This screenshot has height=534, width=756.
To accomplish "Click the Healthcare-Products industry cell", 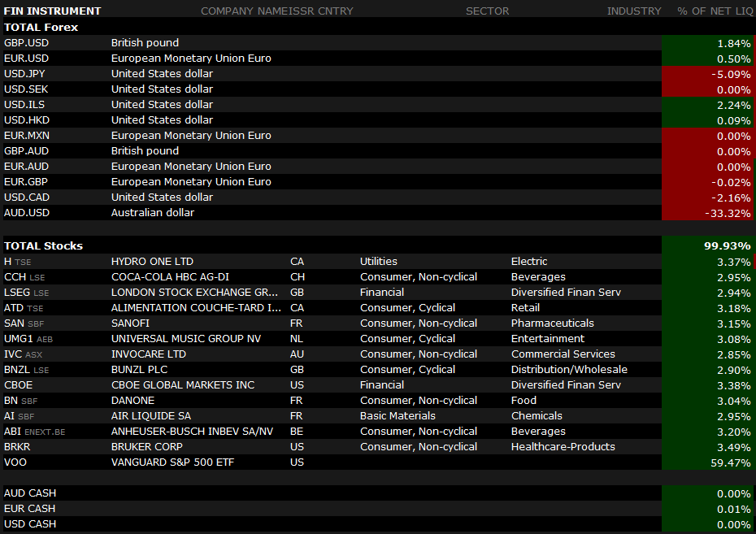I will [563, 447].
